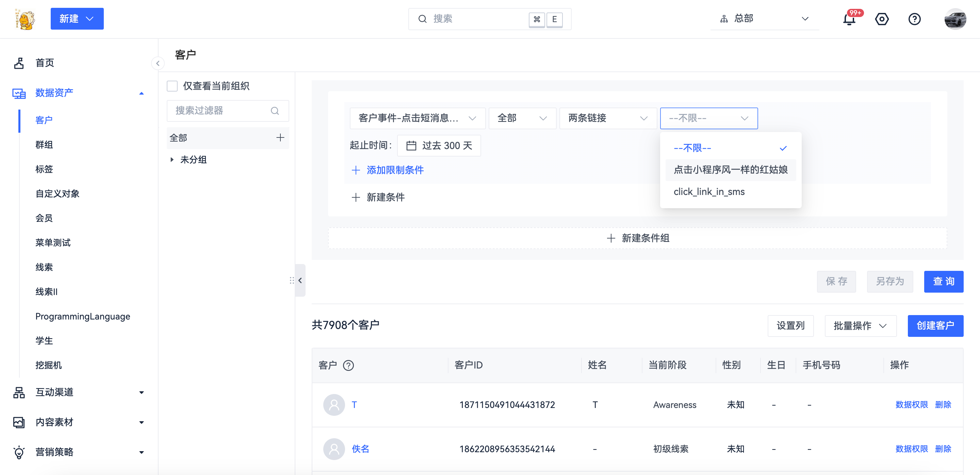The height and width of the screenshot is (475, 980).
Task: Open the notifications bell icon
Action: (849, 19)
